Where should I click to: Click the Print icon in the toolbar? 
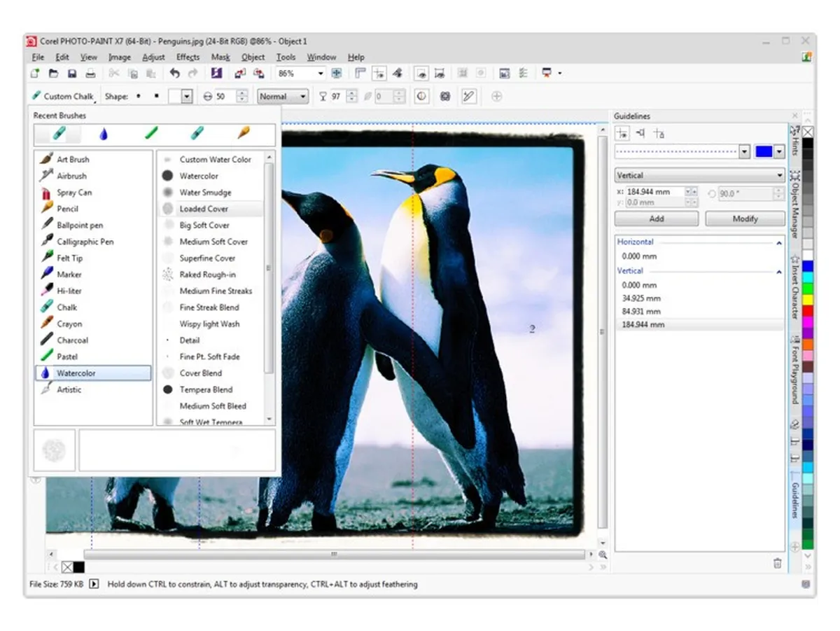coord(90,74)
